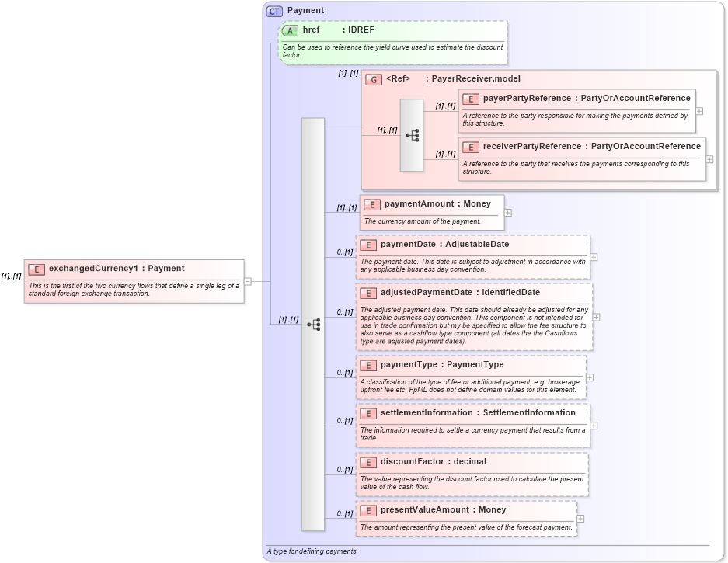The image size is (728, 563).
Task: Click the vertical sequence bar inside Payment
Action: pos(312,233)
